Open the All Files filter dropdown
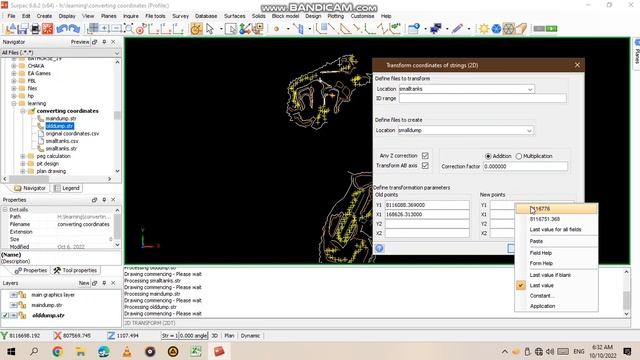 [117, 53]
